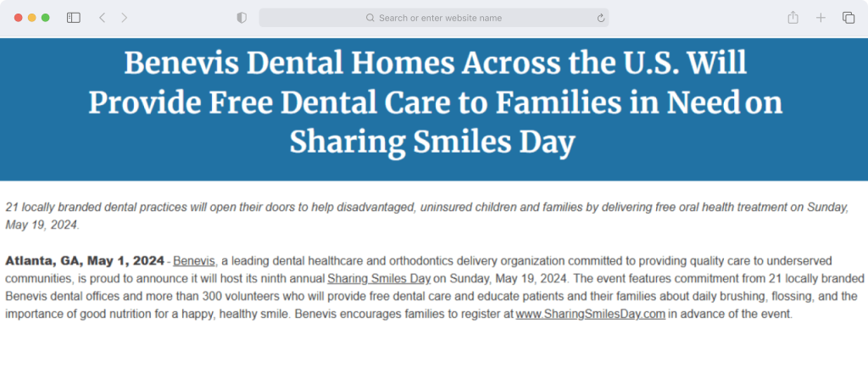The width and height of the screenshot is (868, 368).
Task: Add a new tab
Action: [x=821, y=18]
